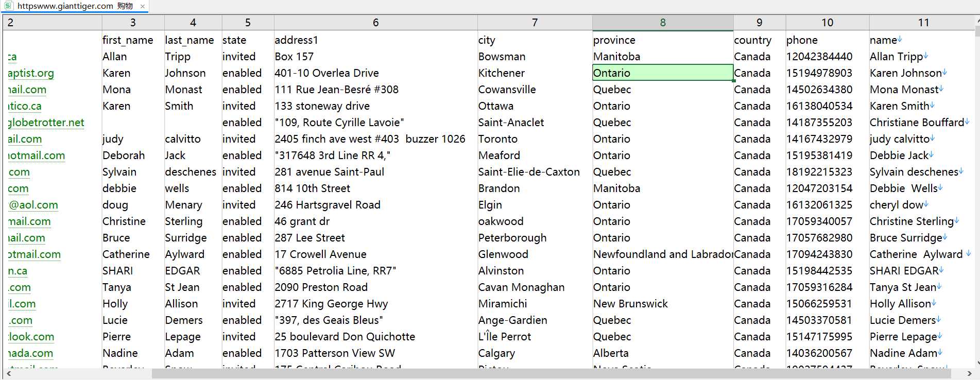
Task: Click cell 'Box 157'
Action: 375,57
